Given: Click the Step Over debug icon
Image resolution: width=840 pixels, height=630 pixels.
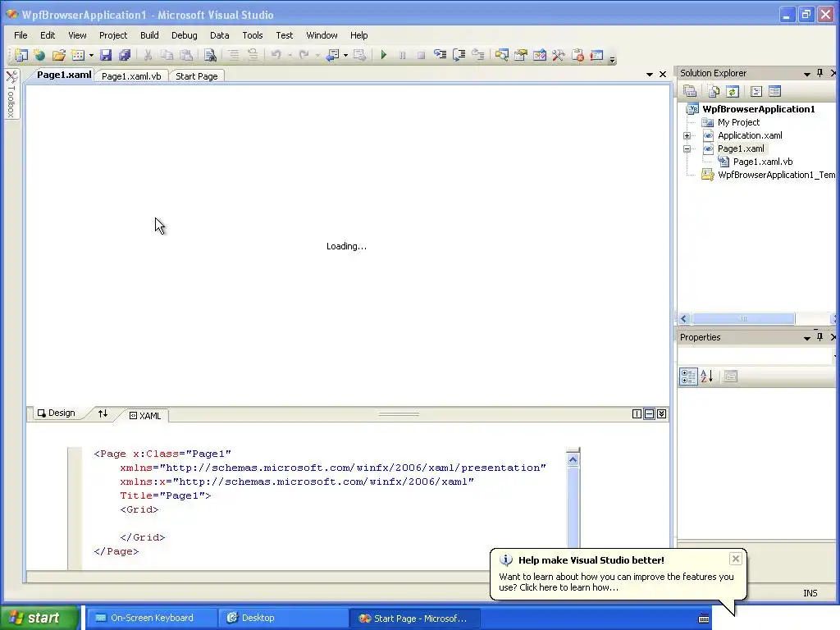Looking at the screenshot, I should [x=459, y=55].
